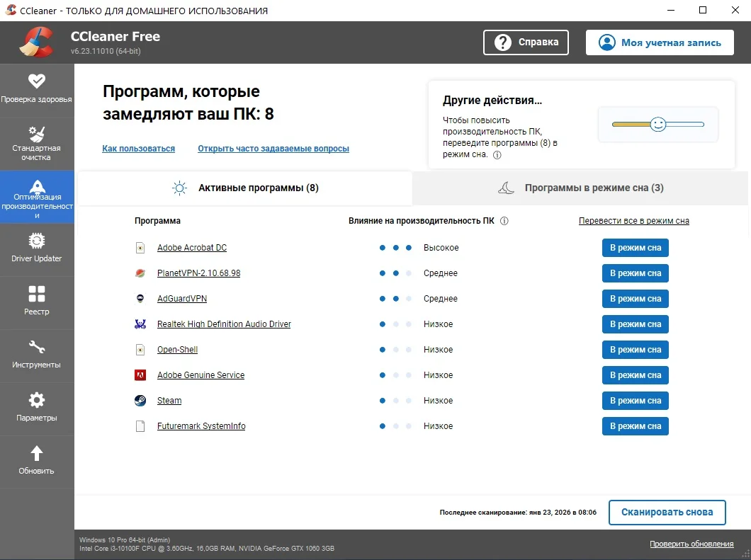The image size is (751, 560).
Task: Open Realtek High Definition Audio Driver link
Action: click(x=224, y=324)
